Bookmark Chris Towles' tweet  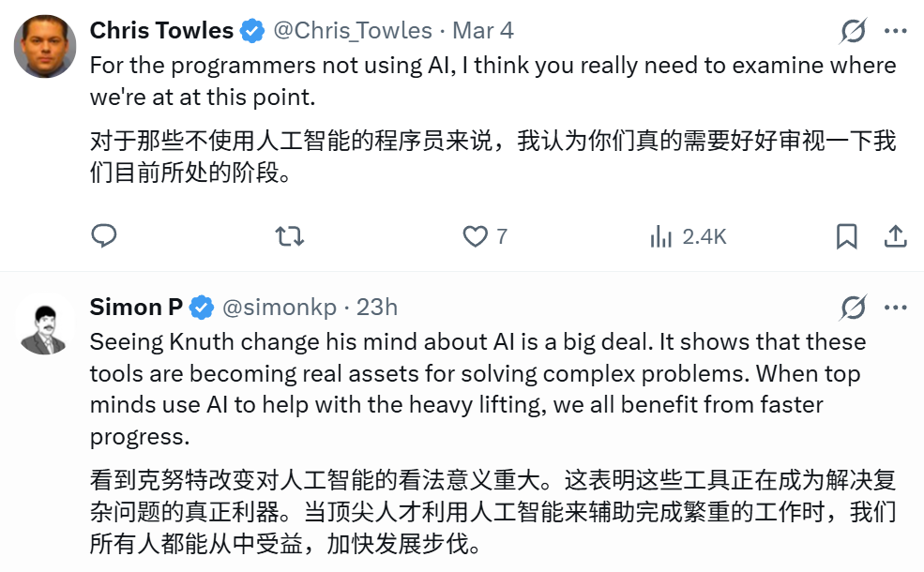coord(847,235)
